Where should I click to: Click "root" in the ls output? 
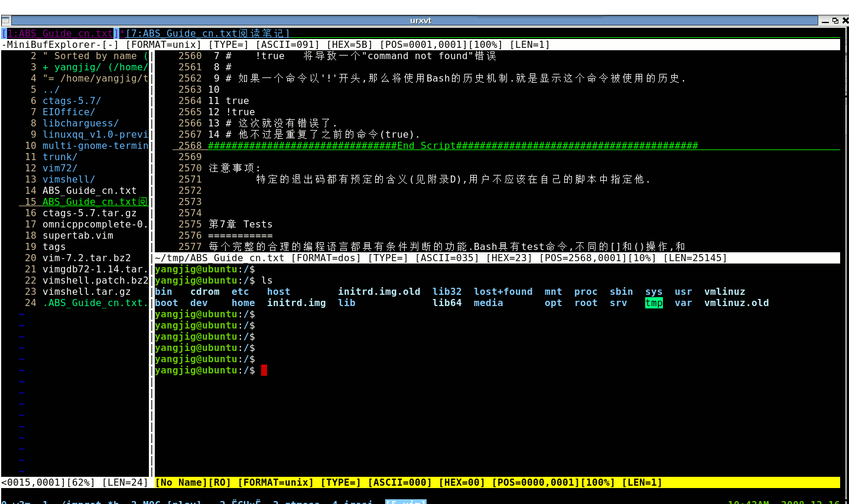586,303
